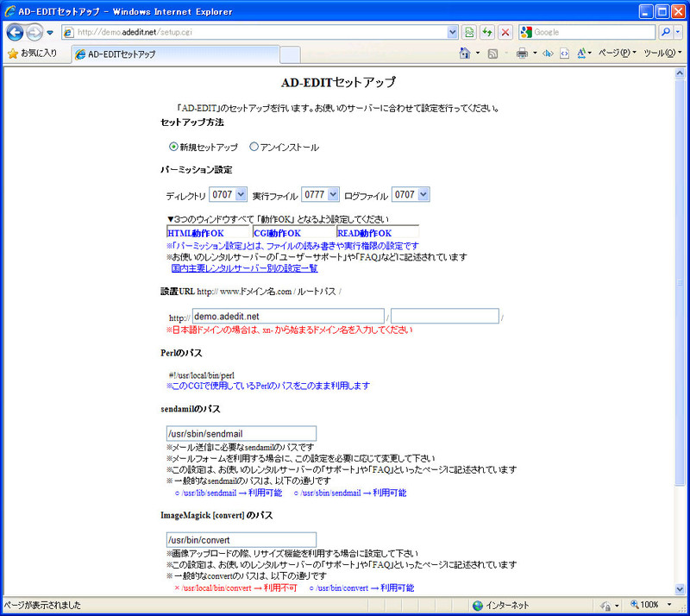
Task: Select the 新規セットアップ radio button
Action: 173,147
